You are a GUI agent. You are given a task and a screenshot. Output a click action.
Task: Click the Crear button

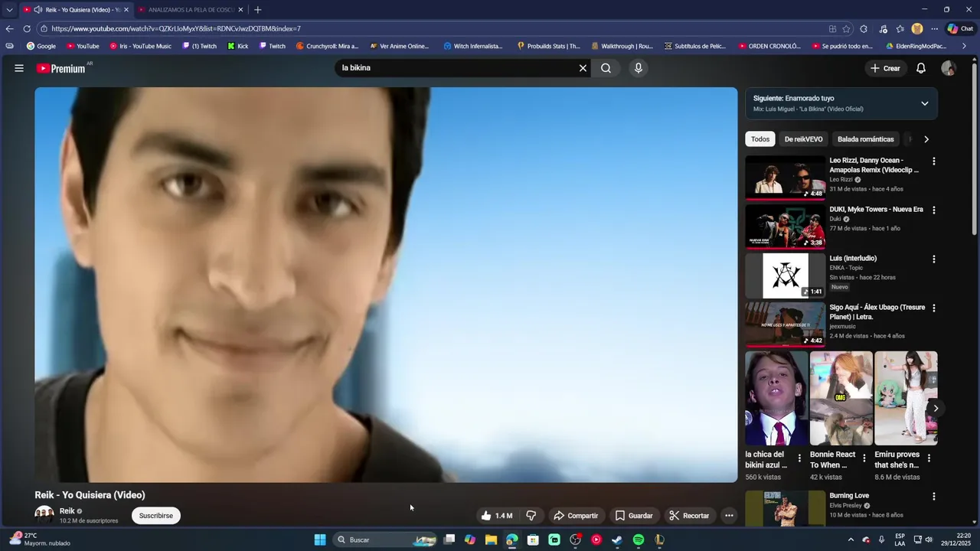(885, 68)
